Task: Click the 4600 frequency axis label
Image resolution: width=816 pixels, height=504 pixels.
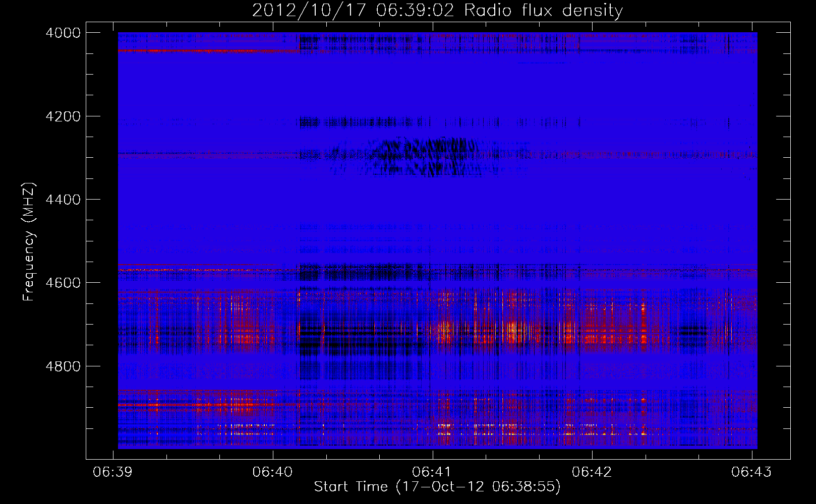Action: 63,283
